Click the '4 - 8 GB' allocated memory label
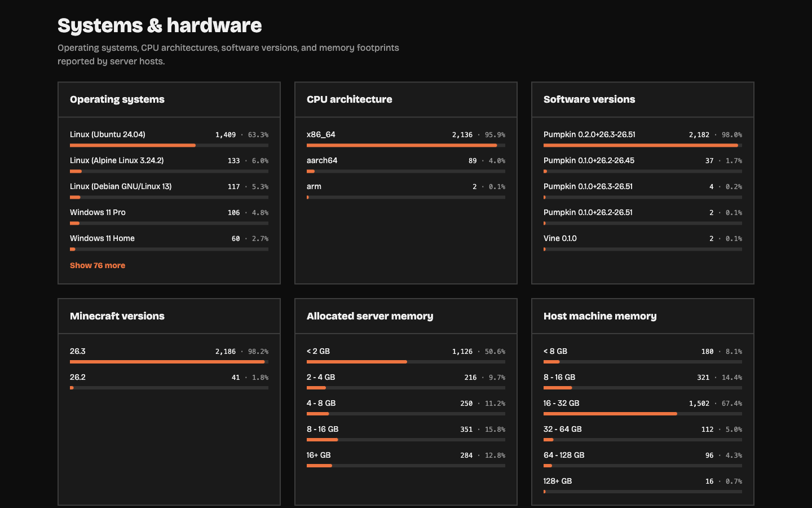The height and width of the screenshot is (508, 812). [x=321, y=403]
